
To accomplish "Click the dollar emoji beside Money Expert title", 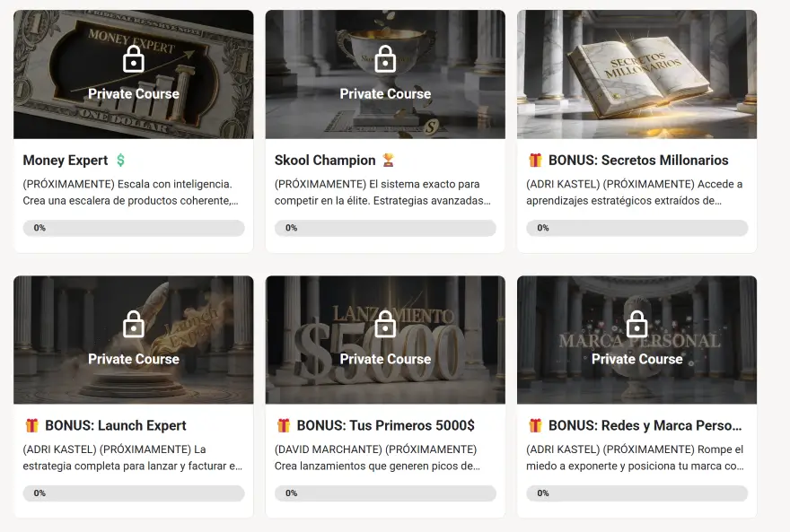I will point(121,161).
